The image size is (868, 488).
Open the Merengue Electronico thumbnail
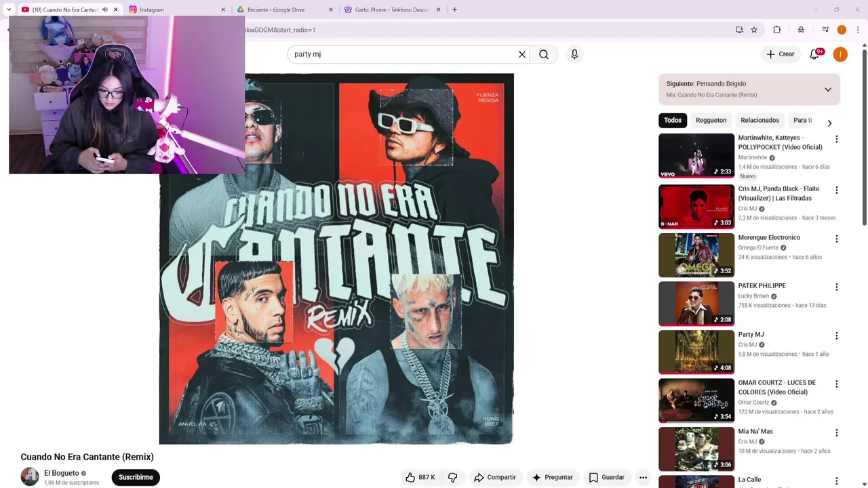[696, 256]
